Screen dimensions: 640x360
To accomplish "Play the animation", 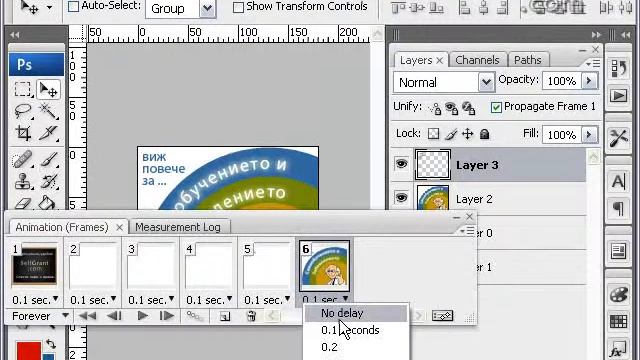I will 142,316.
